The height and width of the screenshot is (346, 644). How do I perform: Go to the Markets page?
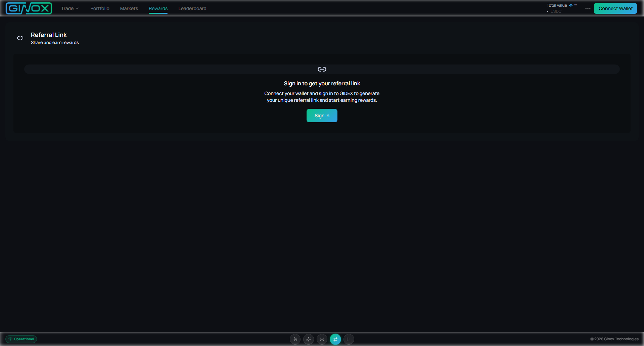[x=129, y=8]
